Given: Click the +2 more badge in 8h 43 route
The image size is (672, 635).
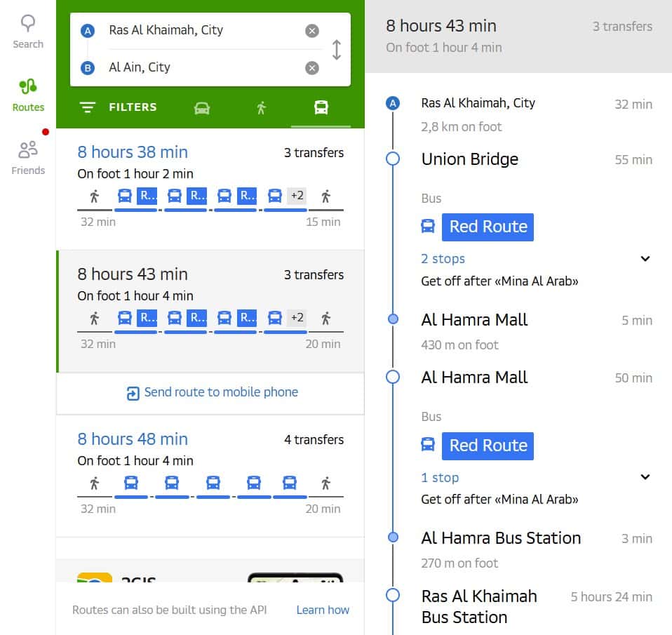Looking at the screenshot, I should click(297, 317).
